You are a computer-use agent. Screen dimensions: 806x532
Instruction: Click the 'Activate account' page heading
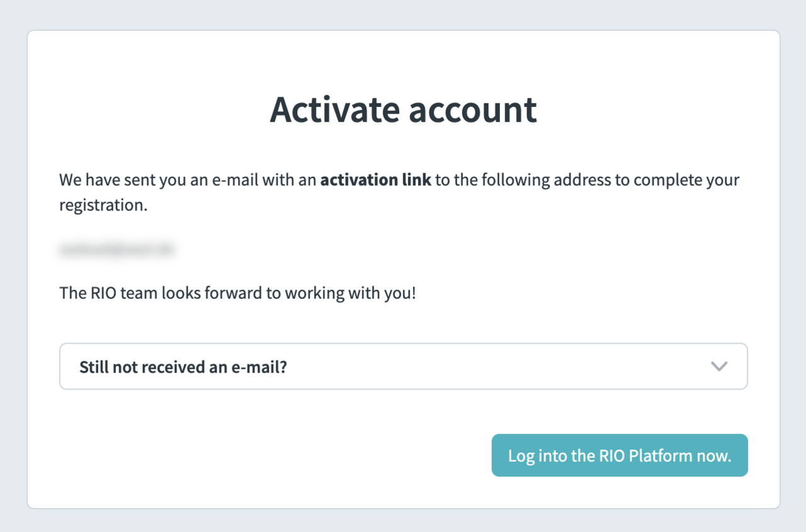tap(403, 110)
